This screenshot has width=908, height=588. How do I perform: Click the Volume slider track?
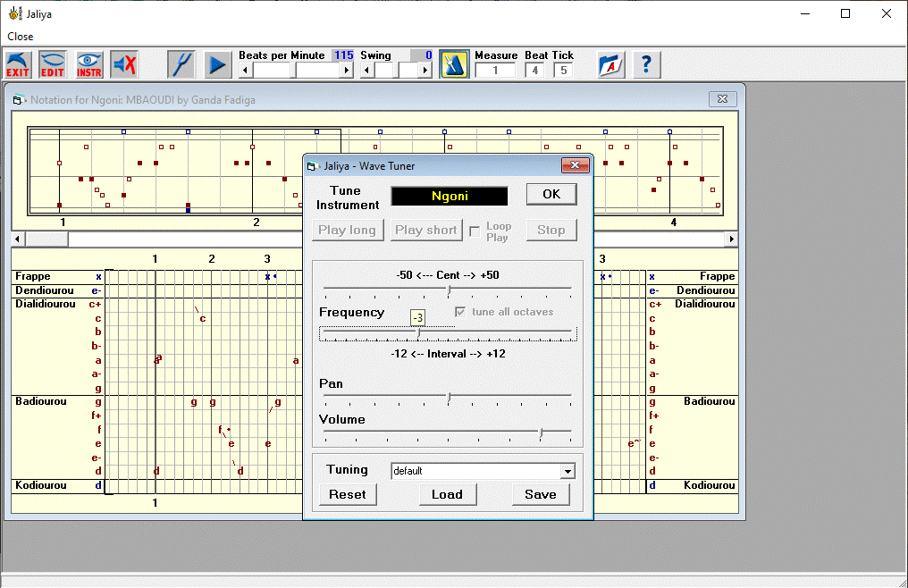tap(447, 431)
